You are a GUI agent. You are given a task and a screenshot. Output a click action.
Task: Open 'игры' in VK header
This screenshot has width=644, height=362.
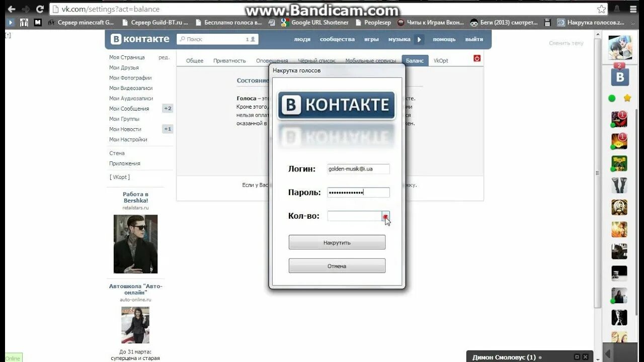(371, 39)
